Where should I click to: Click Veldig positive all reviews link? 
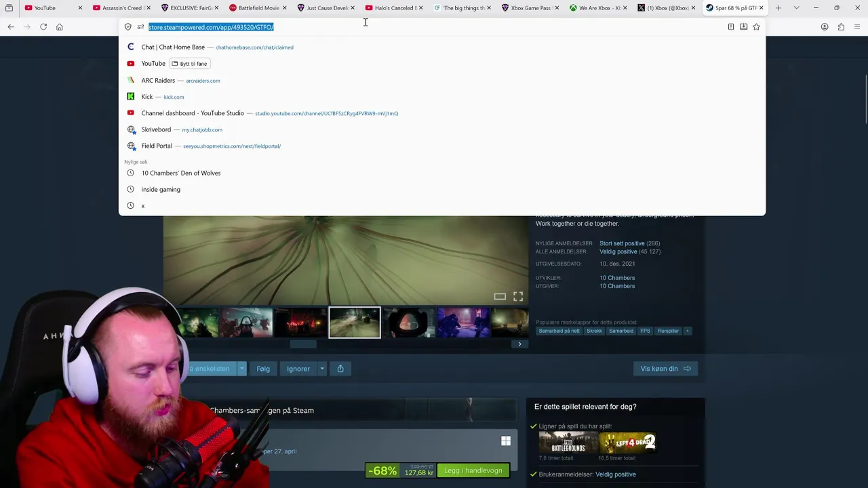[620, 251]
